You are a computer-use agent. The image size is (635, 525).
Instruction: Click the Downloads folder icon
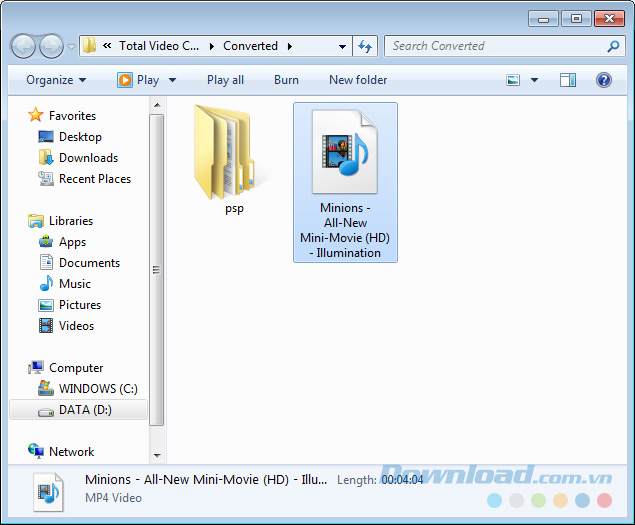point(46,158)
